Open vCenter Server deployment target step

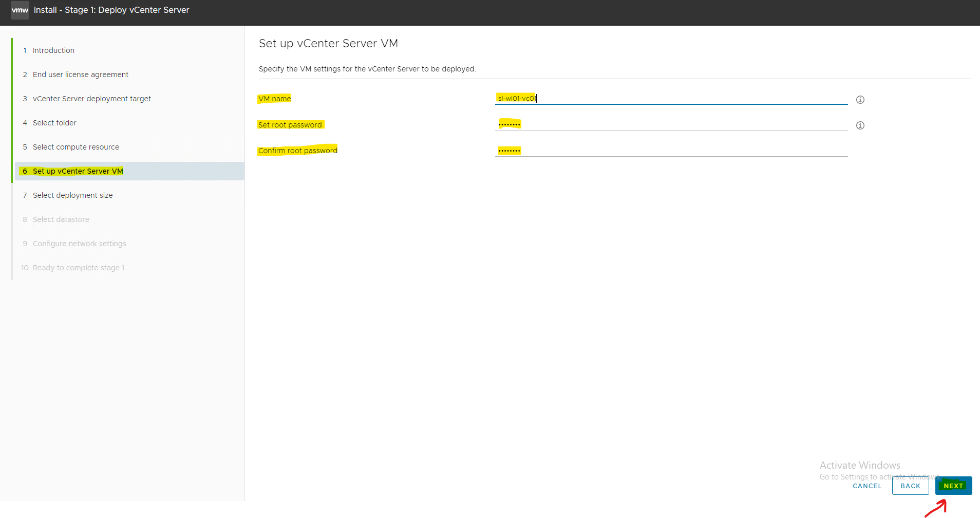[x=92, y=99]
